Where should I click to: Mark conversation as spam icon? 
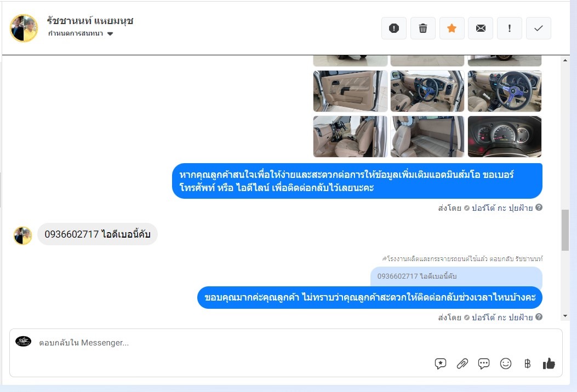pyautogui.click(x=394, y=28)
